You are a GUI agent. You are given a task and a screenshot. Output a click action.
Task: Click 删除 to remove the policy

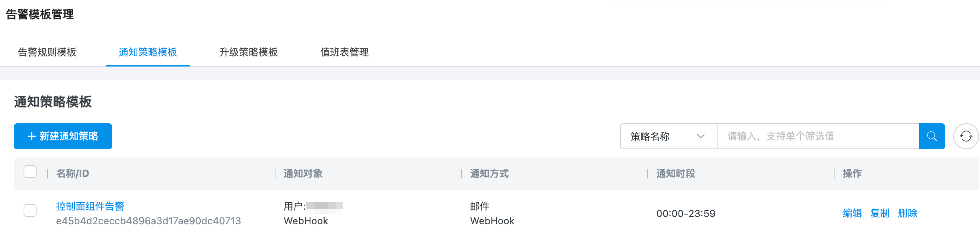[x=908, y=213]
